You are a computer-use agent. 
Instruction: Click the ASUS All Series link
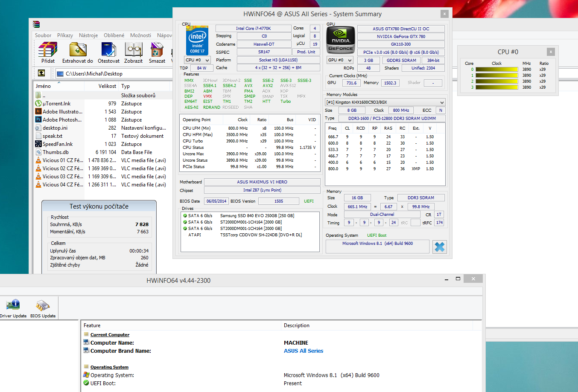point(304,351)
